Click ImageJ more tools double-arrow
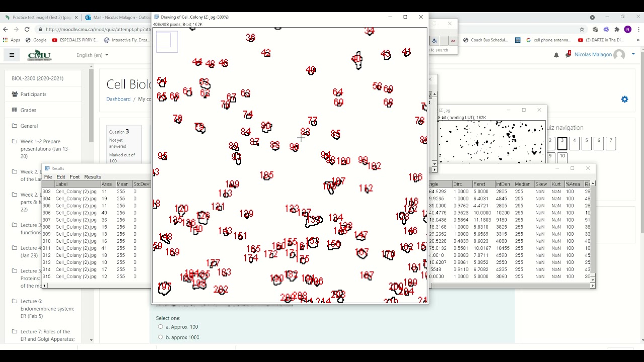This screenshot has height=362, width=644. pyautogui.click(x=453, y=41)
